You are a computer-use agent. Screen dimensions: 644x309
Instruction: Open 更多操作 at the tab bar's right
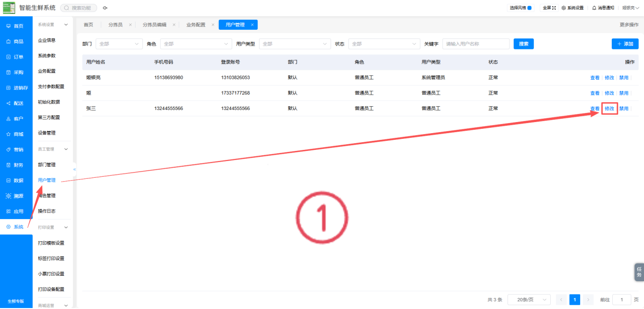tap(629, 25)
